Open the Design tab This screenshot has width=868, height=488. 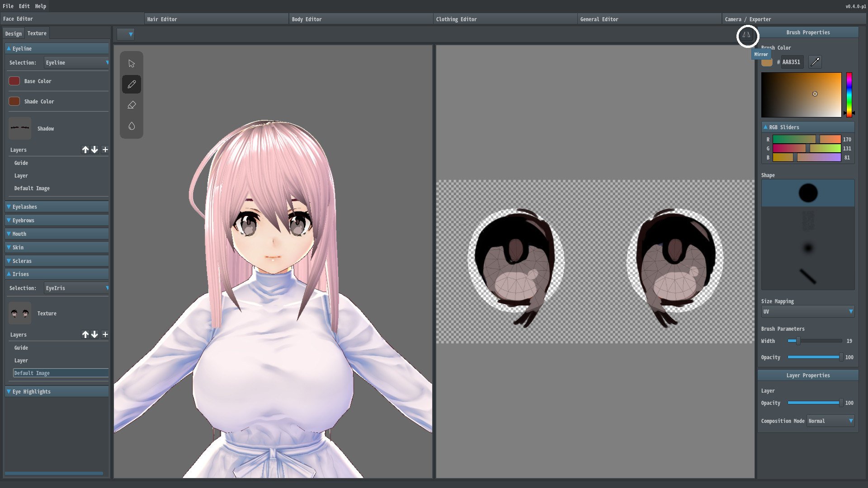pos(14,33)
